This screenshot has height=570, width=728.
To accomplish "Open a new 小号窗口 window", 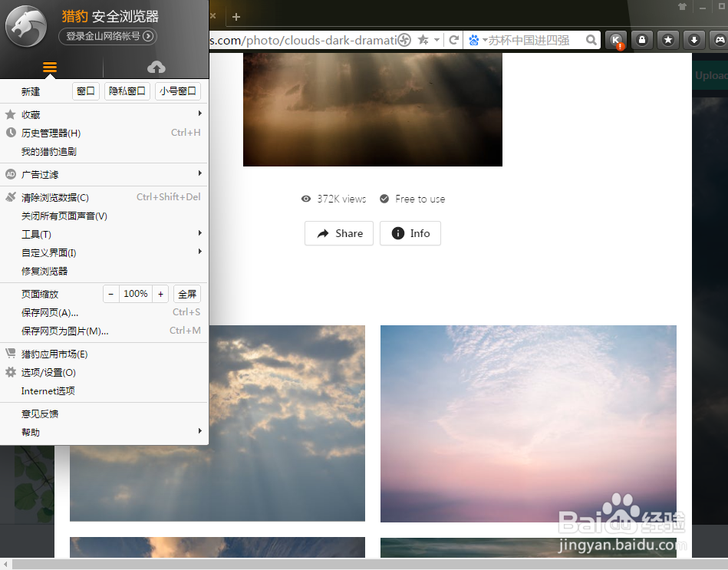I will (x=178, y=91).
